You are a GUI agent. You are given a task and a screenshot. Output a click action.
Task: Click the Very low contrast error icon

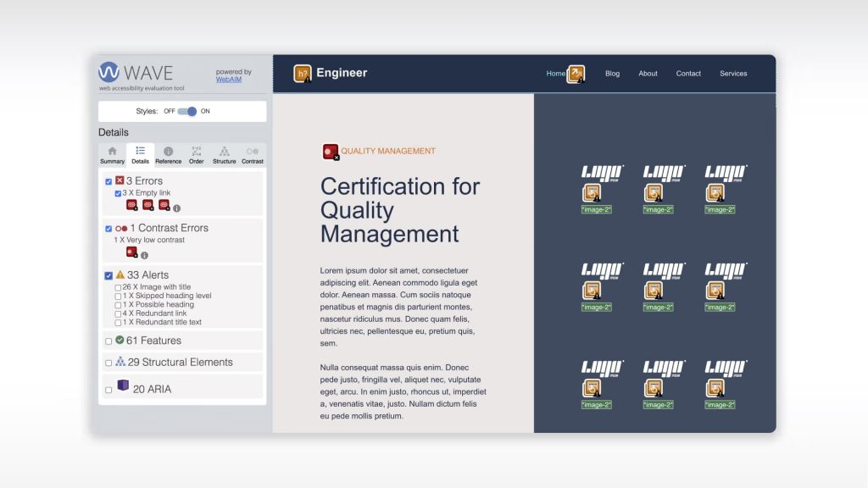(x=131, y=252)
